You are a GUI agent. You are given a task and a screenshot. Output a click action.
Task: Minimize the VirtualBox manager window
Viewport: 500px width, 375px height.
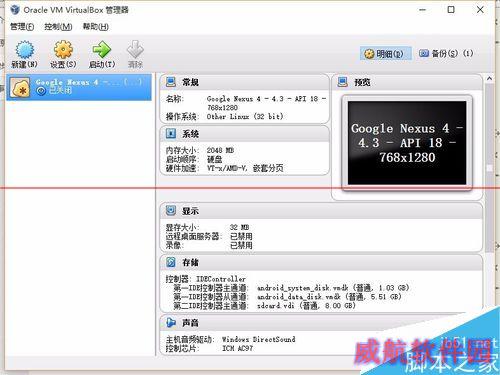point(422,10)
